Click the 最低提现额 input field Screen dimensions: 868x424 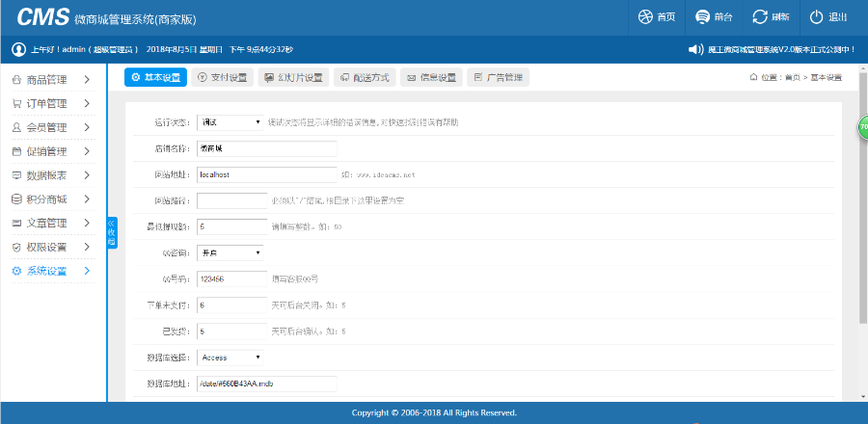(x=231, y=226)
